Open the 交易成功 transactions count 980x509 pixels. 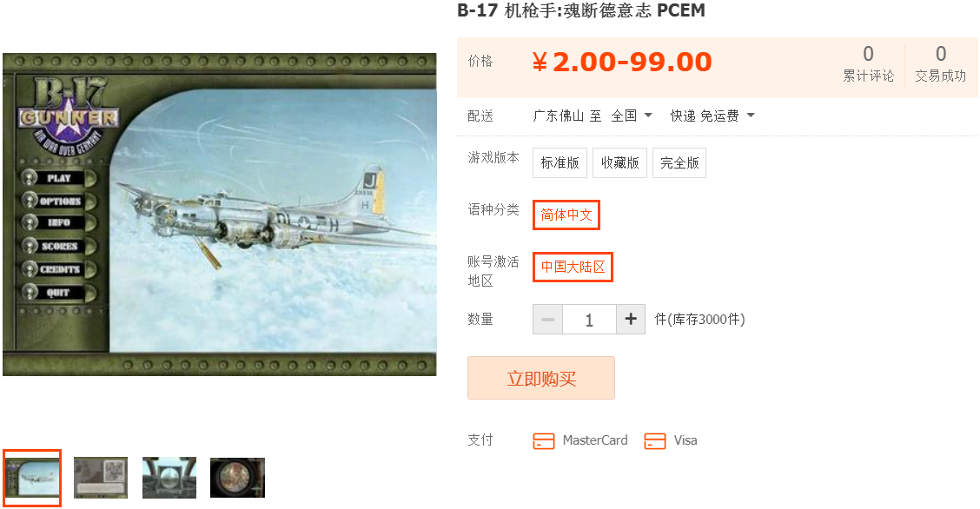tap(941, 63)
